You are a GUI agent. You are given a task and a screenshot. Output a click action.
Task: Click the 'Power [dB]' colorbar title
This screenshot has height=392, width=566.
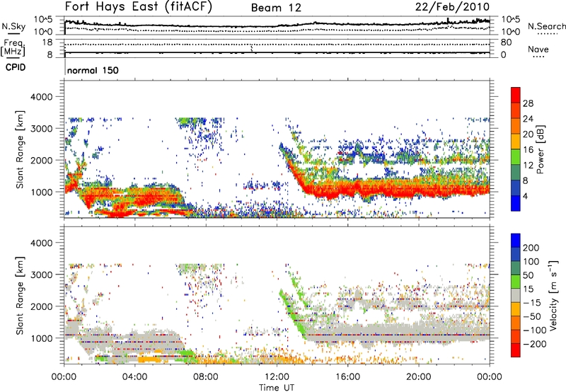pyautogui.click(x=541, y=149)
